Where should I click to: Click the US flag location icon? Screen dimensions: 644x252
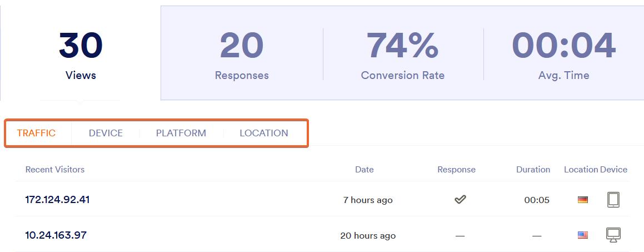pyautogui.click(x=582, y=235)
